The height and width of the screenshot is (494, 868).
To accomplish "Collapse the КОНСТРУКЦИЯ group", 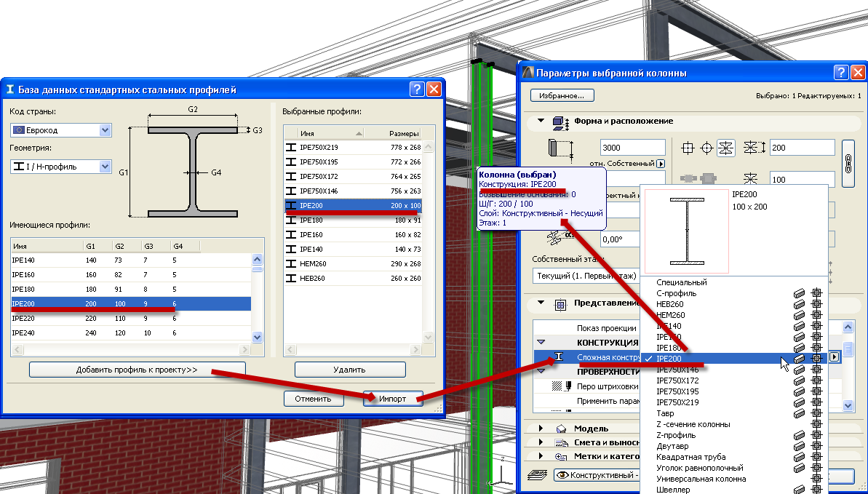I will click(542, 342).
